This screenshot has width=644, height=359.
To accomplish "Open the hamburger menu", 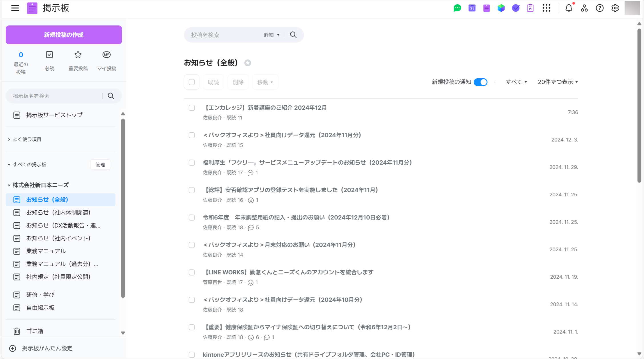I will (15, 8).
